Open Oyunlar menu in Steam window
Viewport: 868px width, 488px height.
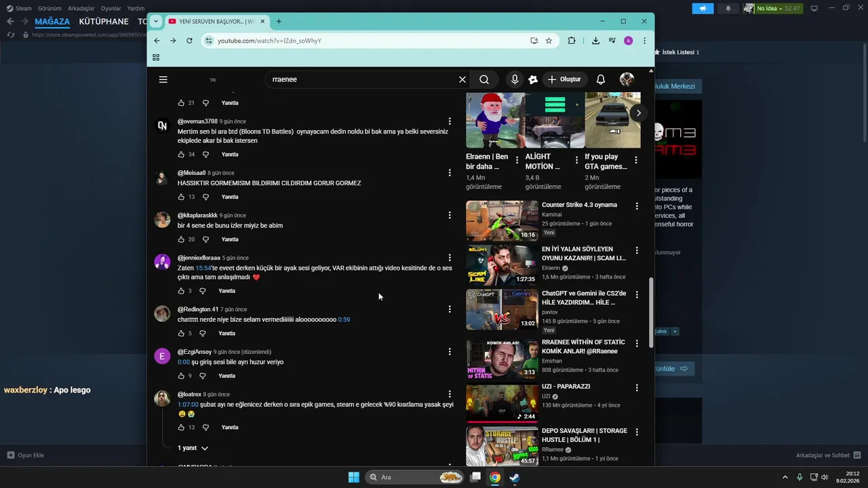(x=111, y=8)
